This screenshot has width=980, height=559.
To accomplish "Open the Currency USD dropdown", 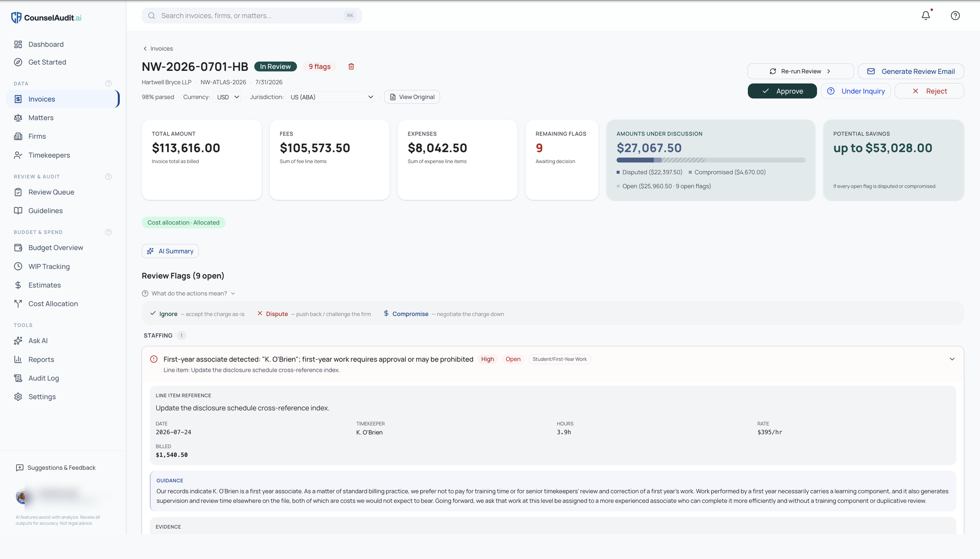I will (228, 97).
